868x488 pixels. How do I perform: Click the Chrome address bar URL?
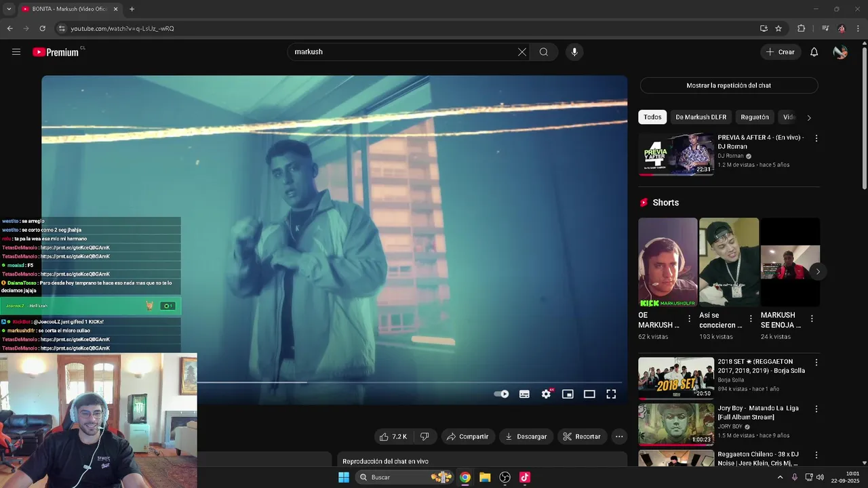[122, 28]
